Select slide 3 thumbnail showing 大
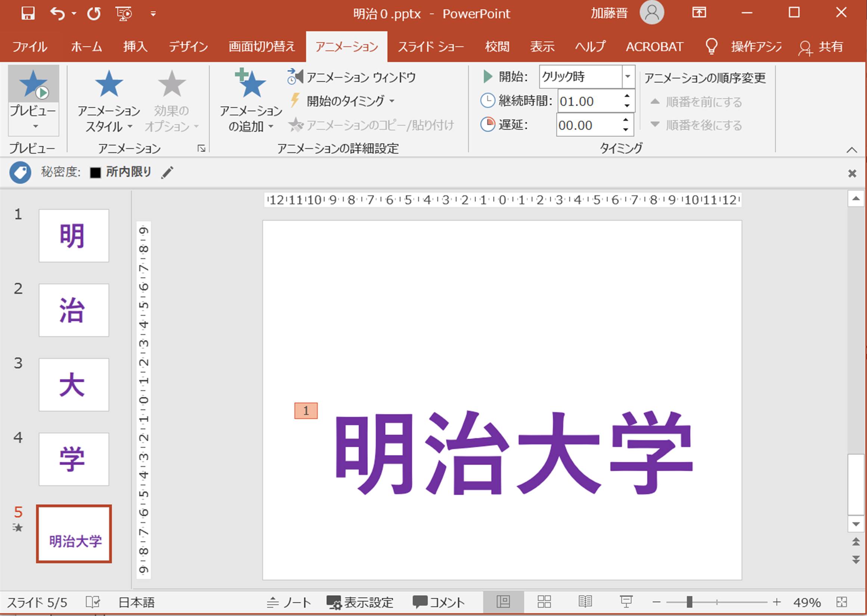Screen dimensions: 867x616 click(74, 384)
